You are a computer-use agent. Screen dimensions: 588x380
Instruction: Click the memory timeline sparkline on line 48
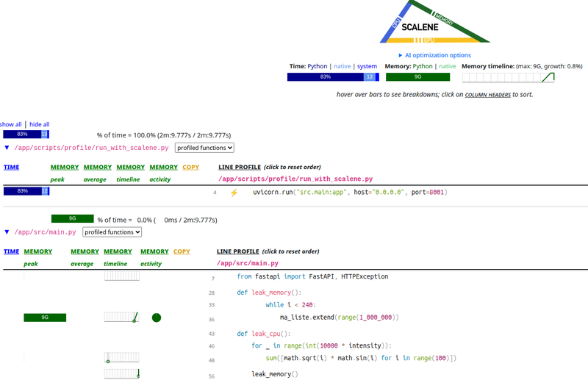[122, 357]
